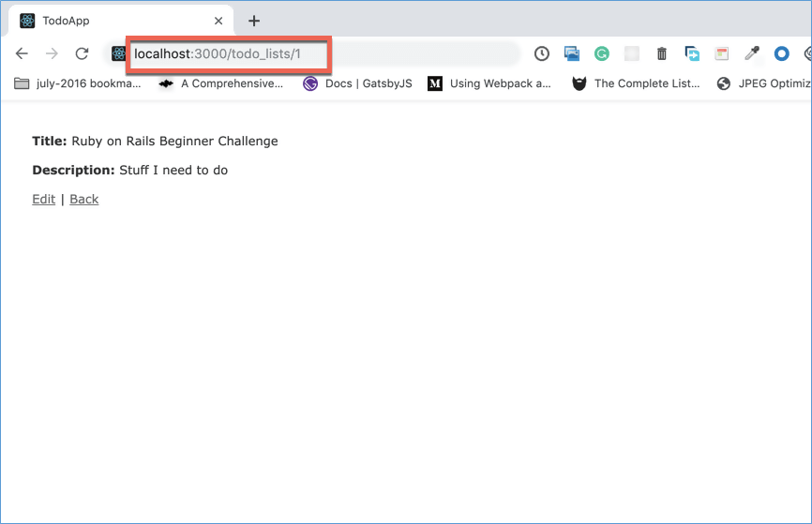Image resolution: width=812 pixels, height=524 pixels.
Task: Go back using the browser back arrow
Action: [22, 53]
